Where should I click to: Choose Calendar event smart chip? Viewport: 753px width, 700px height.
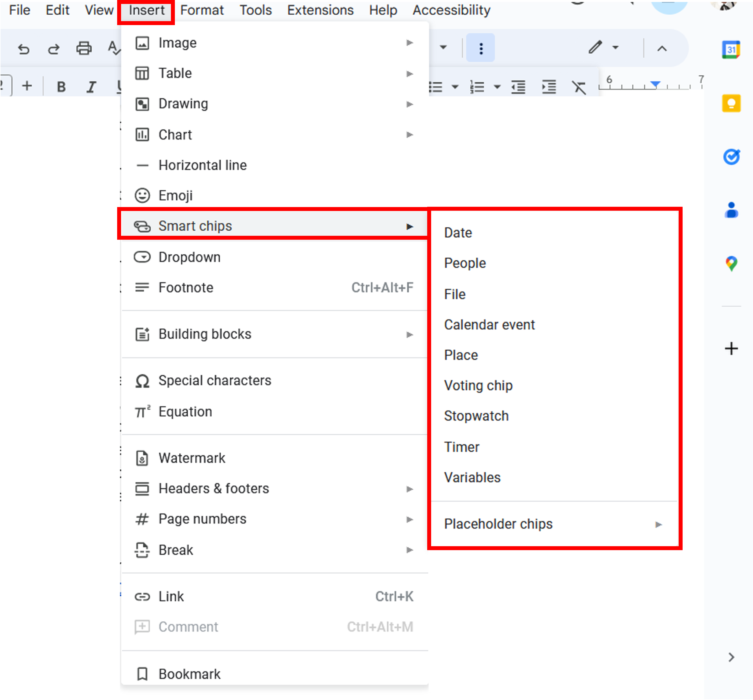[x=489, y=325]
